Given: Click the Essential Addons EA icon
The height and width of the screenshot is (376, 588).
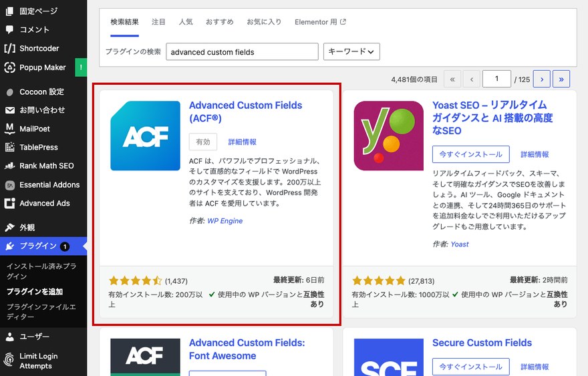Looking at the screenshot, I should (x=10, y=185).
